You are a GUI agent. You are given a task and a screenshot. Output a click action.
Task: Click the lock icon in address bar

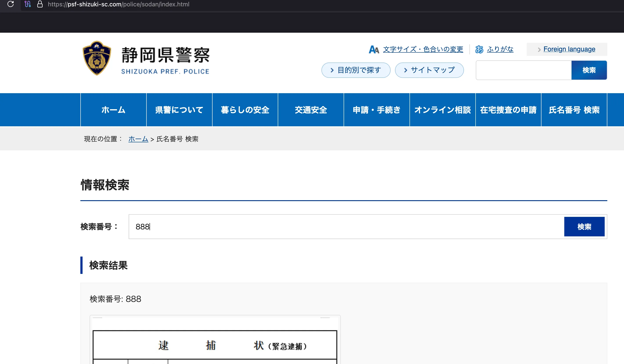[40, 4]
